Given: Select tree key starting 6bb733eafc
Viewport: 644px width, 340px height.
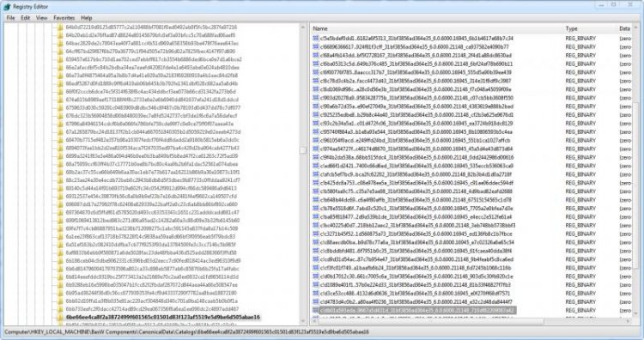Looking at the screenshot, I should coord(152,309).
